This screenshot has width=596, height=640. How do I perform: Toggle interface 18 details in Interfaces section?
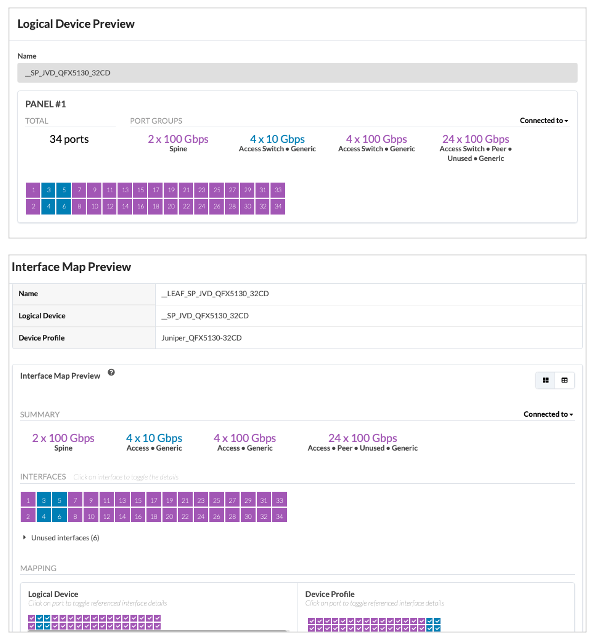point(154,516)
